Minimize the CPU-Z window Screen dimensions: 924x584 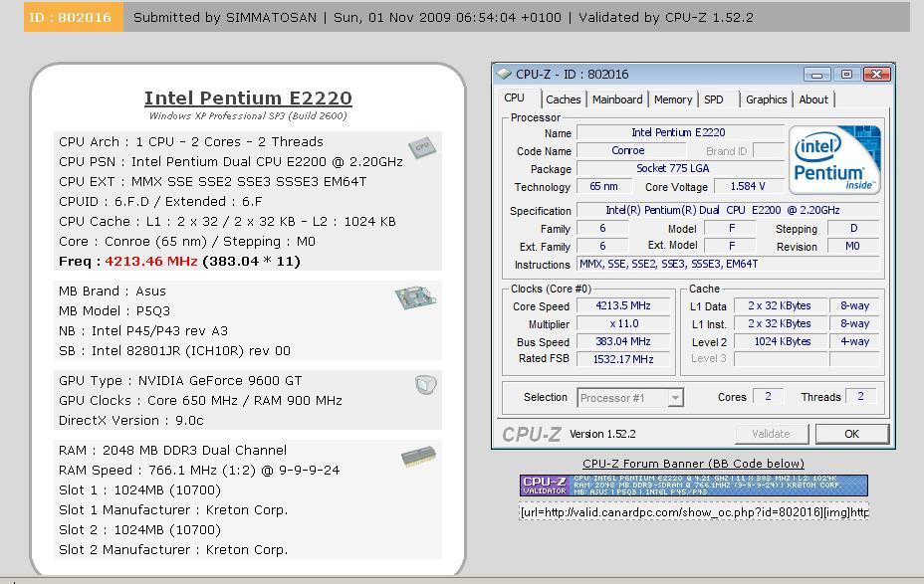pyautogui.click(x=816, y=75)
